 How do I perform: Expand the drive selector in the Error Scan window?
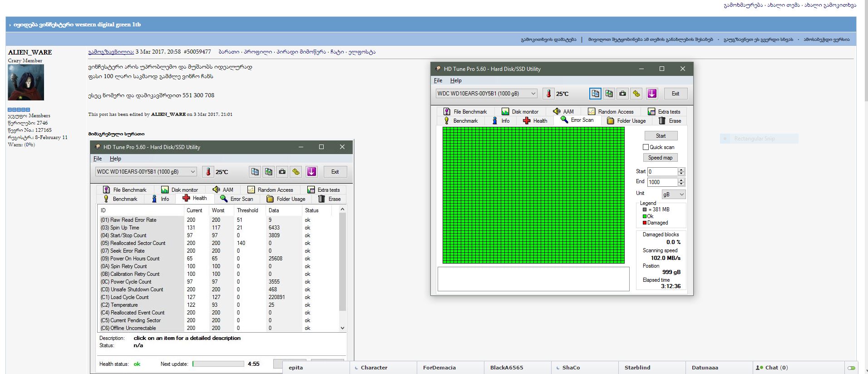click(533, 94)
